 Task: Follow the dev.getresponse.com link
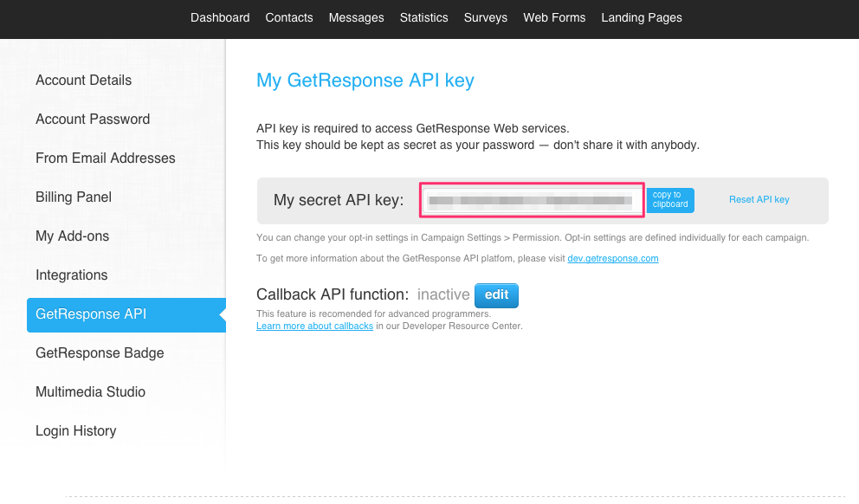pyautogui.click(x=613, y=259)
